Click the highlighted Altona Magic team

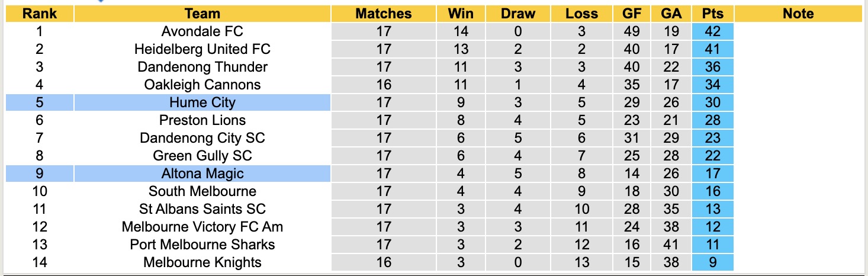coord(202,174)
